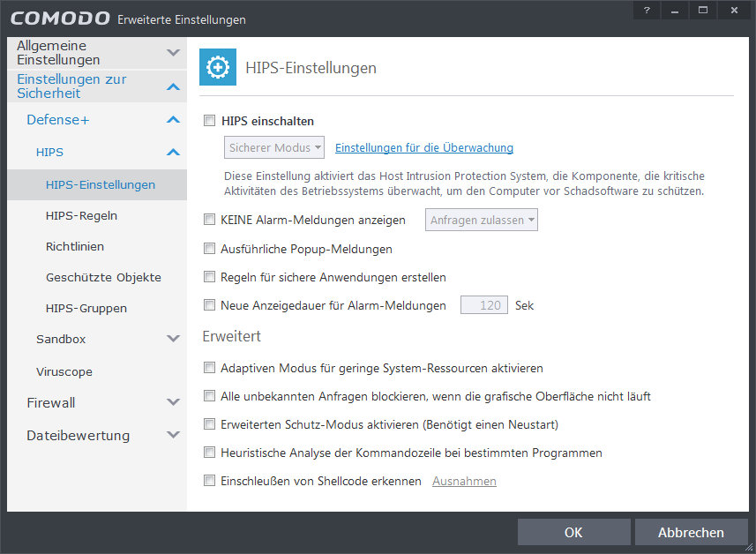Expand the Sandbox submenu arrow
Image resolution: width=756 pixels, height=554 pixels.
click(x=173, y=339)
